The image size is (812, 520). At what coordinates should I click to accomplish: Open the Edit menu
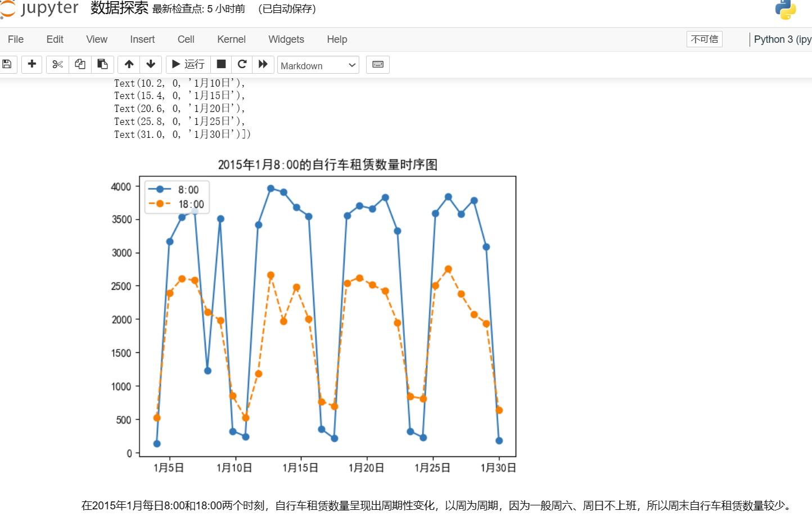[x=55, y=39]
